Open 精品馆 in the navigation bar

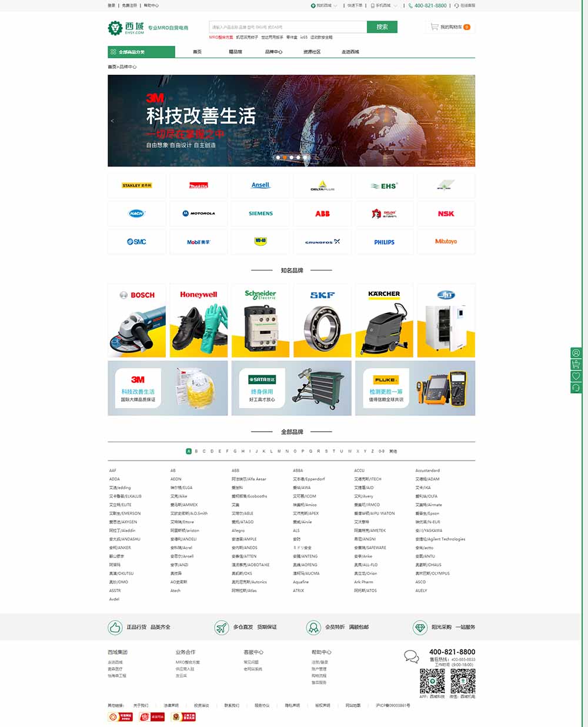[235, 52]
